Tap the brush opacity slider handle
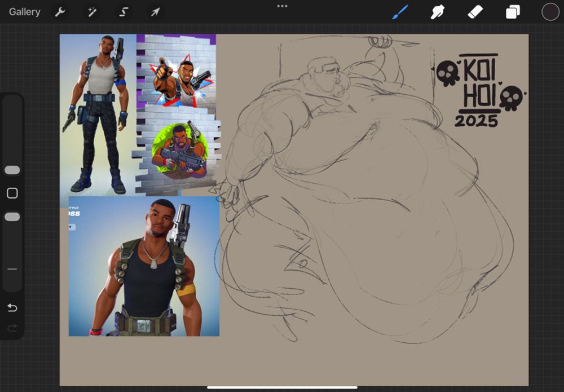The width and height of the screenshot is (564, 392). click(12, 217)
